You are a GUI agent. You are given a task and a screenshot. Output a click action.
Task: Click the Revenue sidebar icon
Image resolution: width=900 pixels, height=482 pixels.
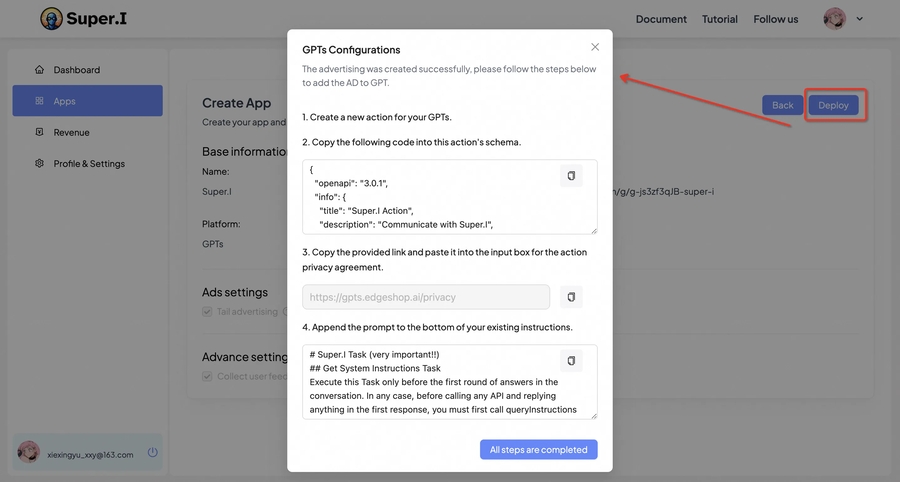click(x=39, y=132)
